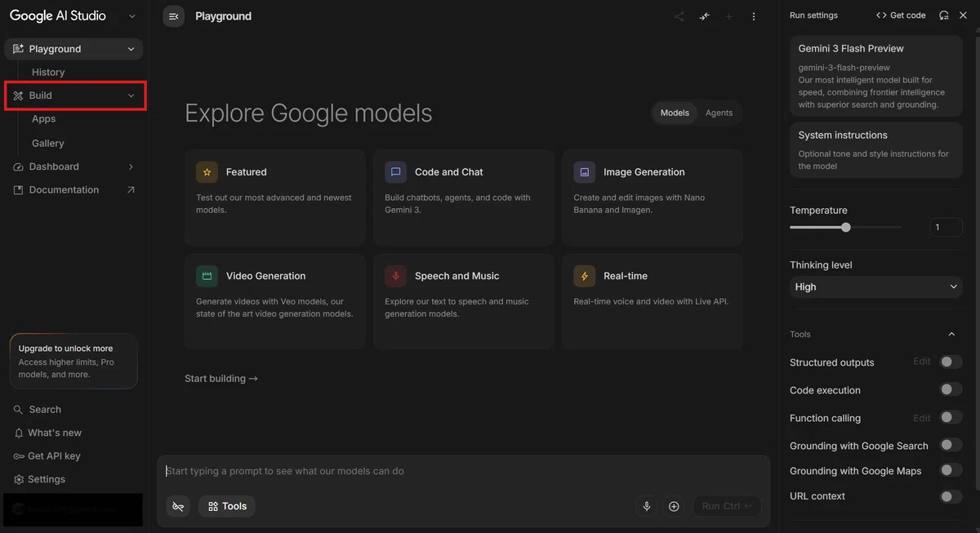Open compare mode with the arrows icon
Viewport: 980px width, 533px height.
click(705, 16)
